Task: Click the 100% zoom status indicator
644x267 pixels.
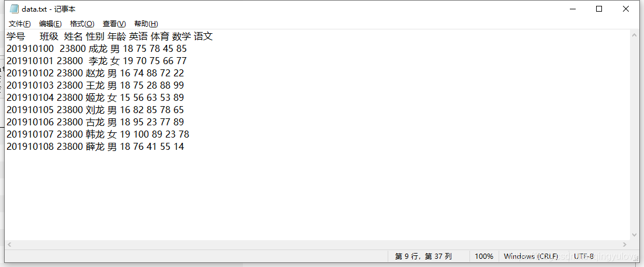Action: click(484, 257)
